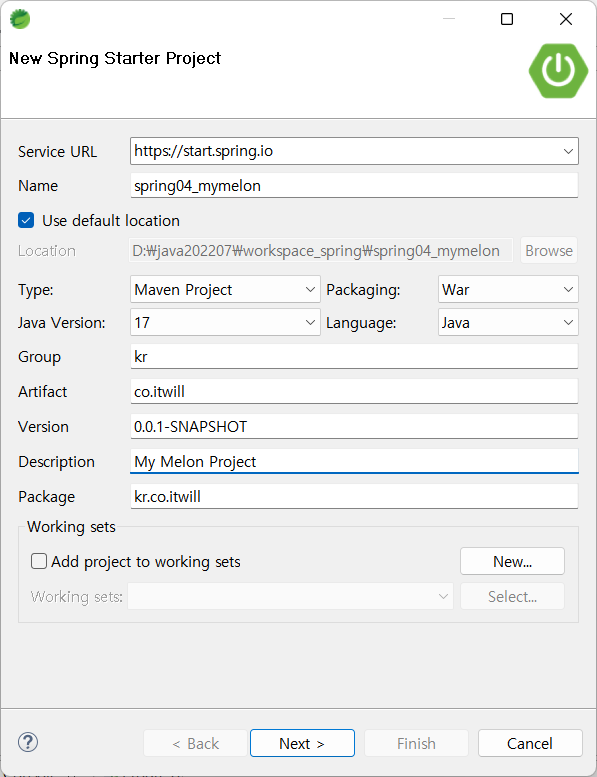The height and width of the screenshot is (777, 597).
Task: Click the 'Artifact' label
Action: coord(43,392)
